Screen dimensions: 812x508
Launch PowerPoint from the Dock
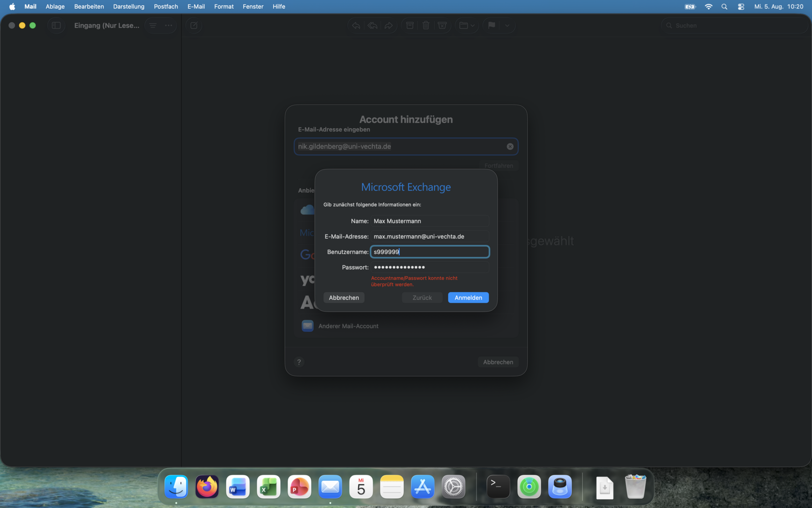tap(299, 487)
